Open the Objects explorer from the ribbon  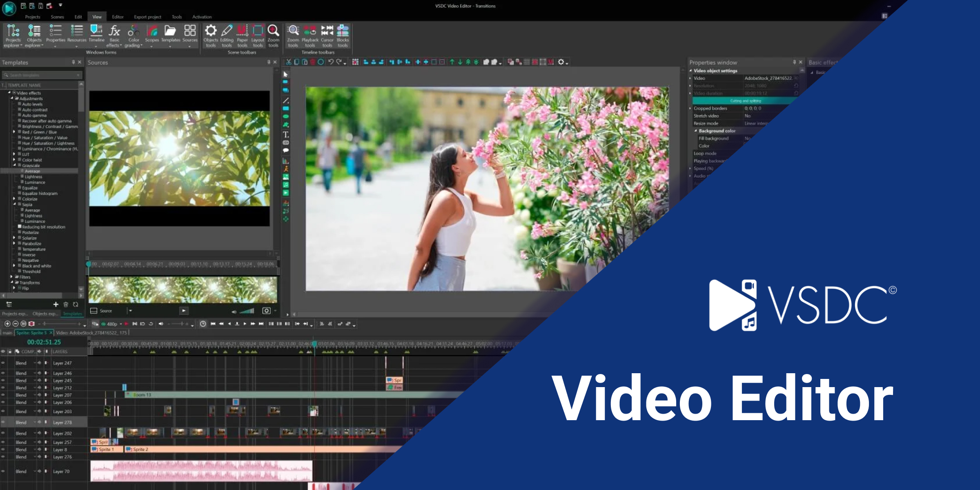click(x=34, y=35)
